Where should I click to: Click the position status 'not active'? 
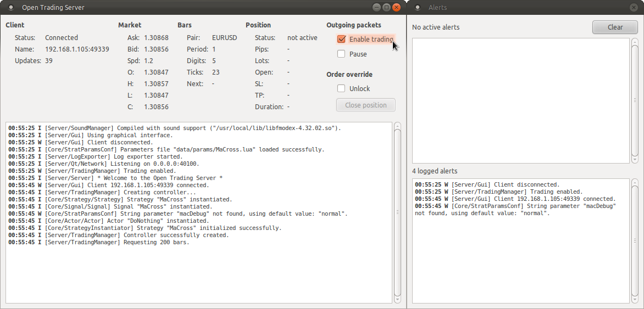[x=302, y=38]
